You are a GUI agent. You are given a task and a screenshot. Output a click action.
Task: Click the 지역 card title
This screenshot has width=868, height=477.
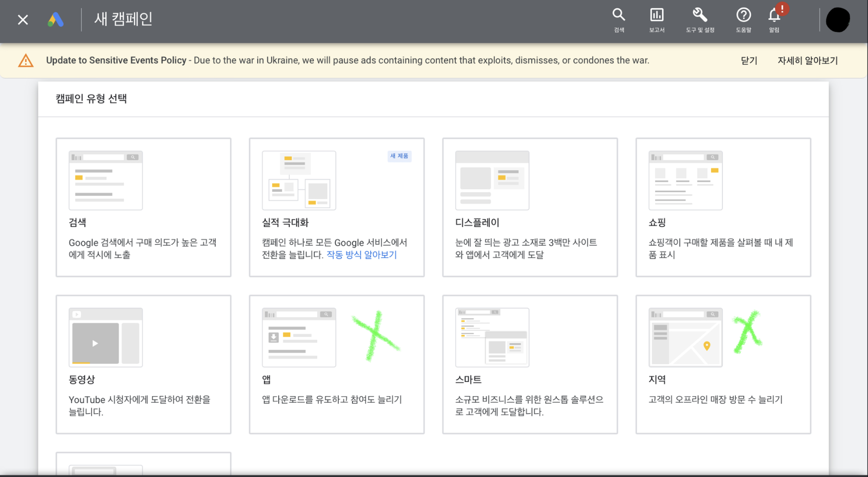(x=657, y=380)
